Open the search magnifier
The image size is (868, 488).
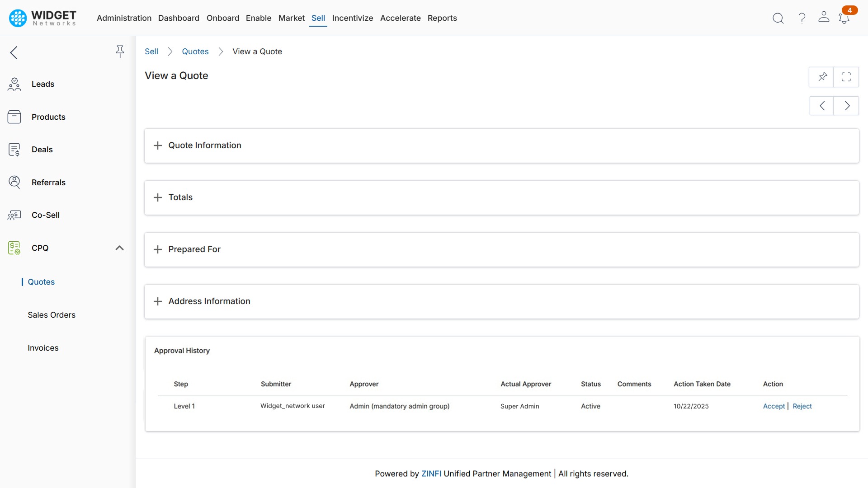(x=778, y=18)
